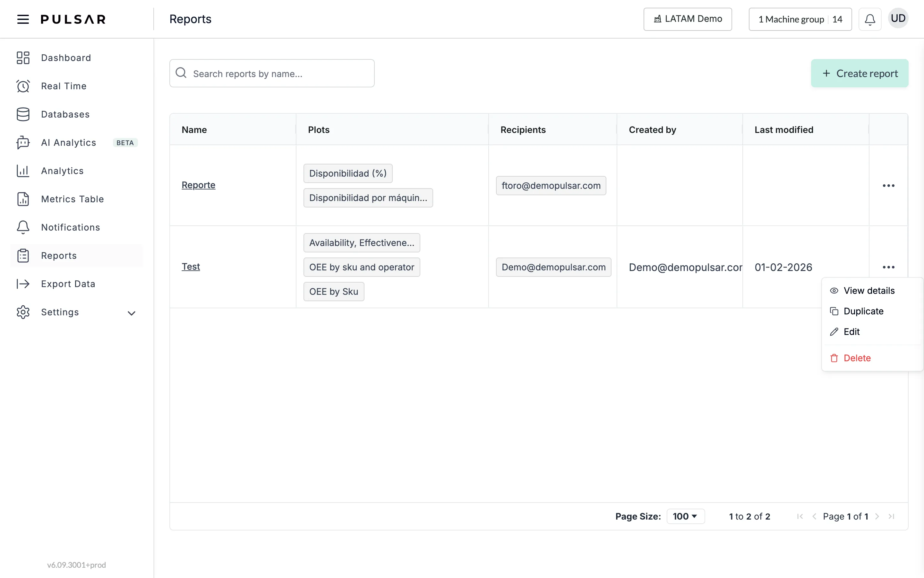The height and width of the screenshot is (578, 924).
Task: Click the Dashboard sidebar icon
Action: click(23, 58)
